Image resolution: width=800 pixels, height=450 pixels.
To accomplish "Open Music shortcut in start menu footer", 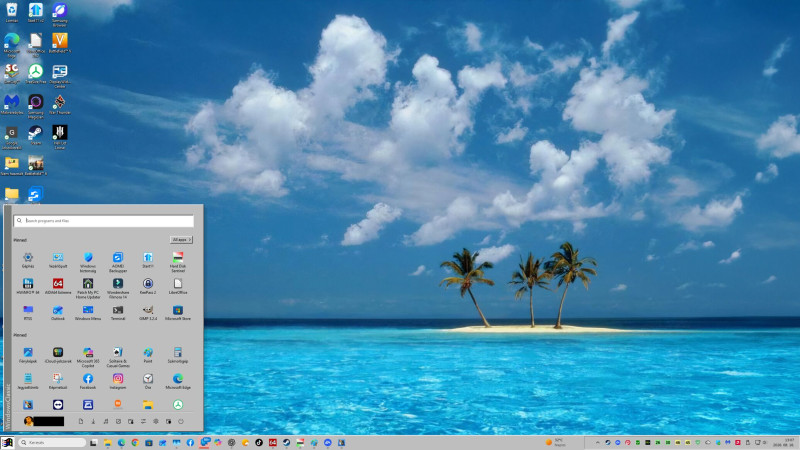I will 106,421.
